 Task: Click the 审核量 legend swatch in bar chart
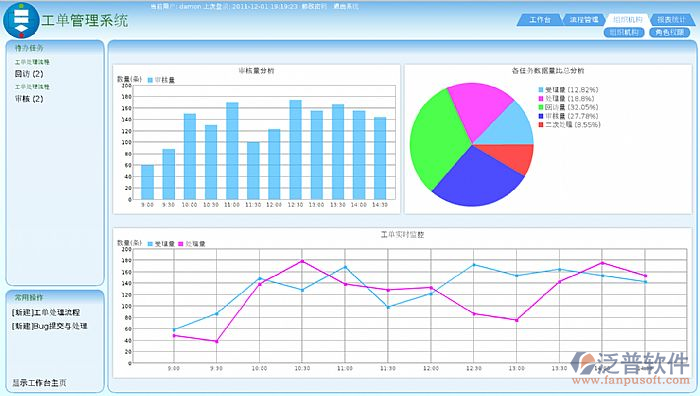pyautogui.click(x=150, y=80)
